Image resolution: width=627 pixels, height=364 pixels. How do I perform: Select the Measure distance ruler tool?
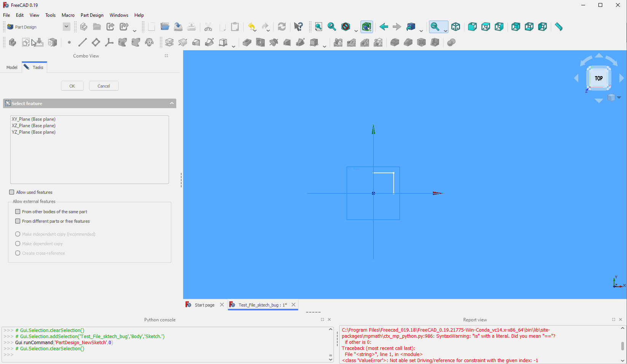[558, 27]
